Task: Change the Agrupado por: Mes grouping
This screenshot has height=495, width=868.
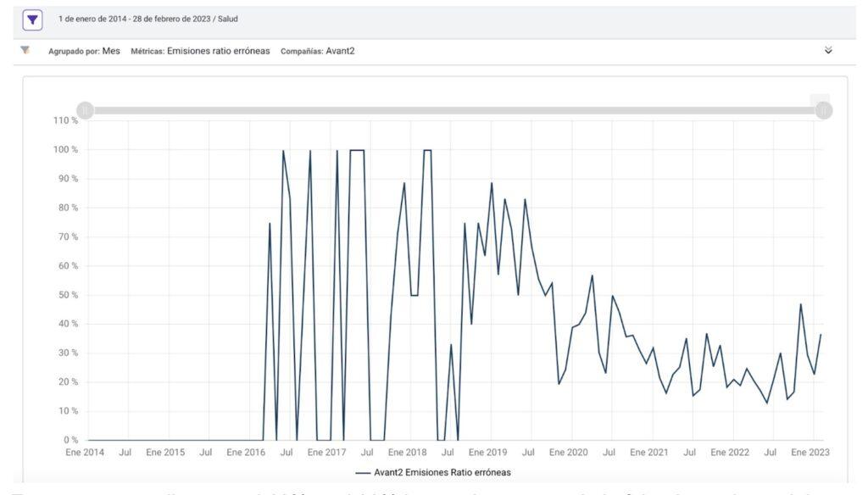Action: 84,51
